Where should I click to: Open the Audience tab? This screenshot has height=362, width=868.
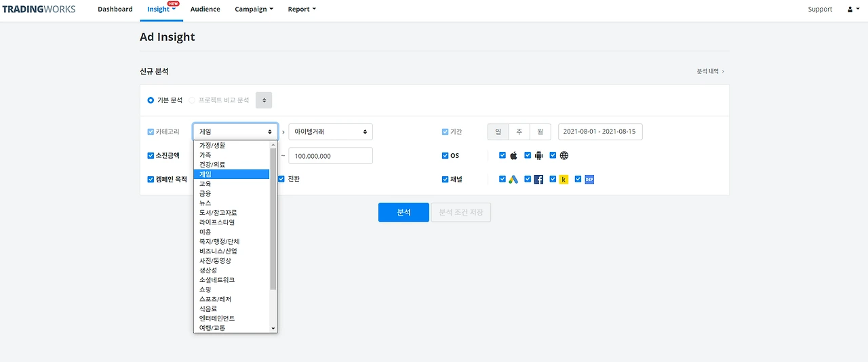[205, 9]
